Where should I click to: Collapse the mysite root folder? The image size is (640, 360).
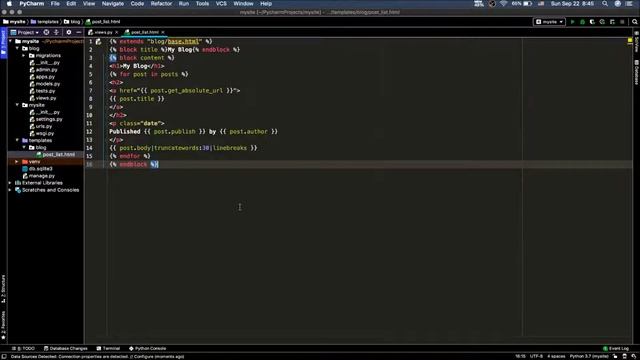point(11,41)
